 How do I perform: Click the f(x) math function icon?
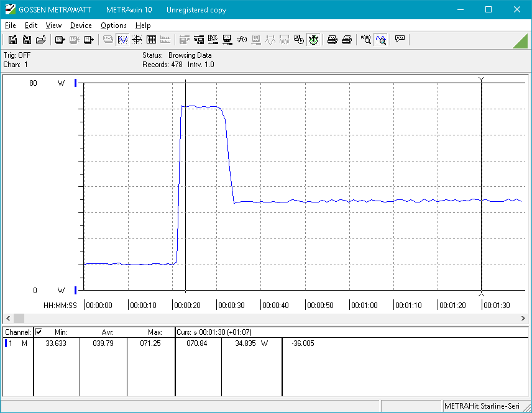point(242,40)
